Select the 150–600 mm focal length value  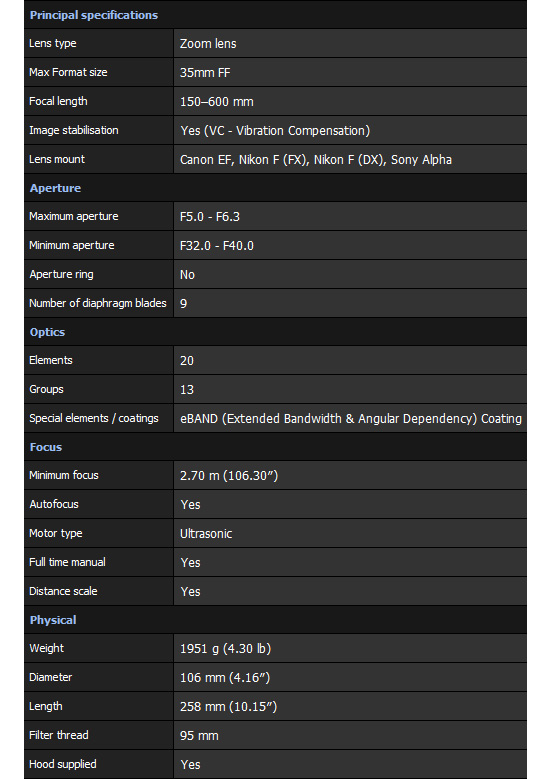click(x=217, y=102)
